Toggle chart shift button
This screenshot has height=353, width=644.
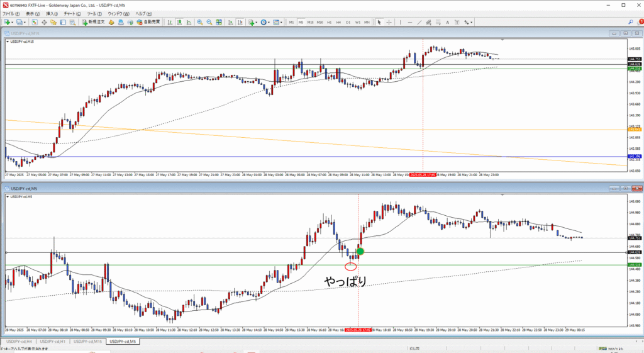point(240,22)
